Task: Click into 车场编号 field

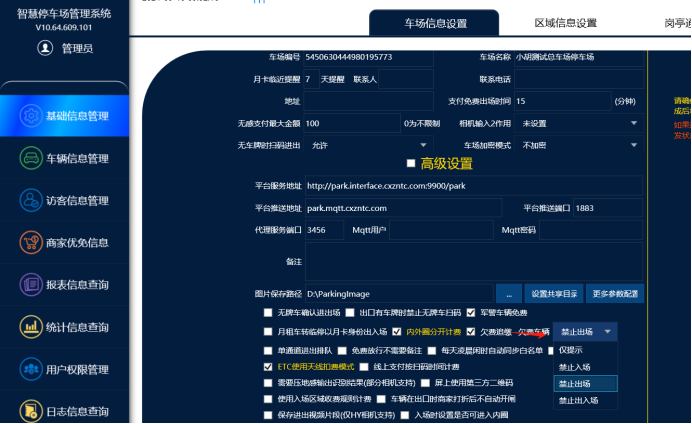Action: (x=368, y=57)
